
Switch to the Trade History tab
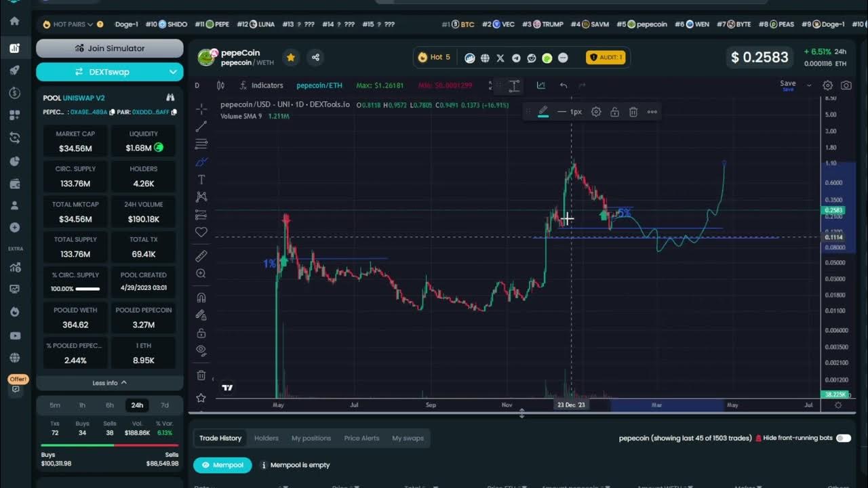tap(220, 438)
